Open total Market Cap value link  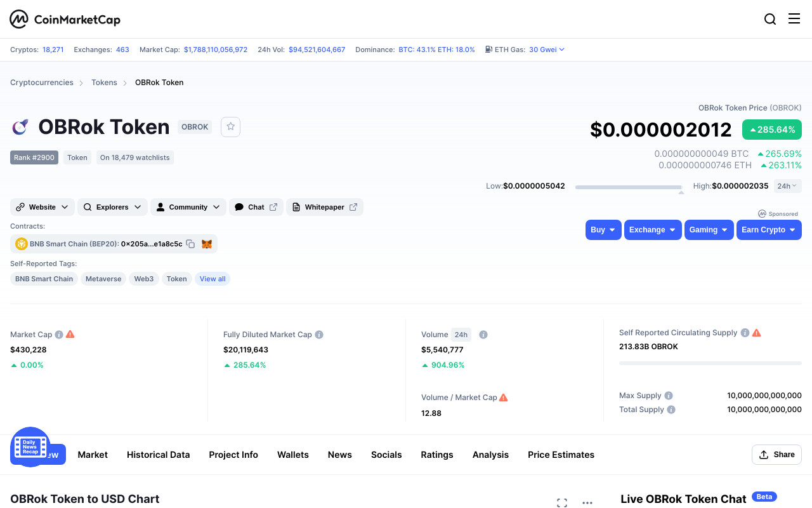coord(216,50)
